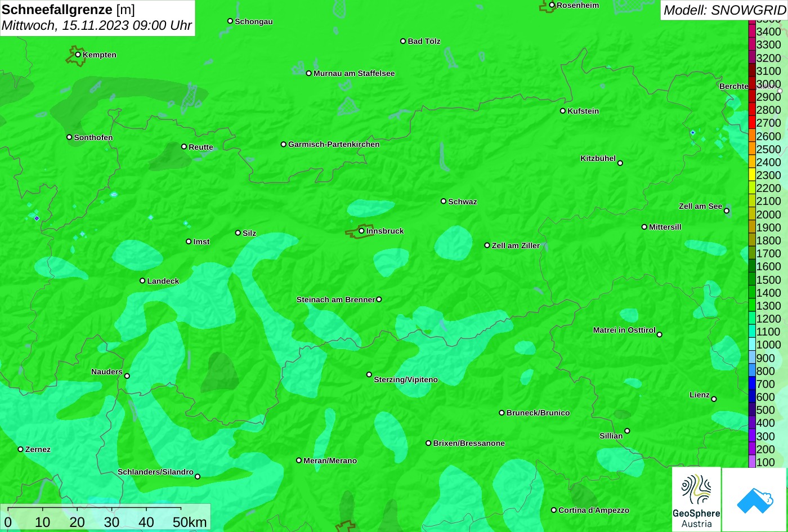
Task: Click the Mittersill location dot
Action: [644, 227]
